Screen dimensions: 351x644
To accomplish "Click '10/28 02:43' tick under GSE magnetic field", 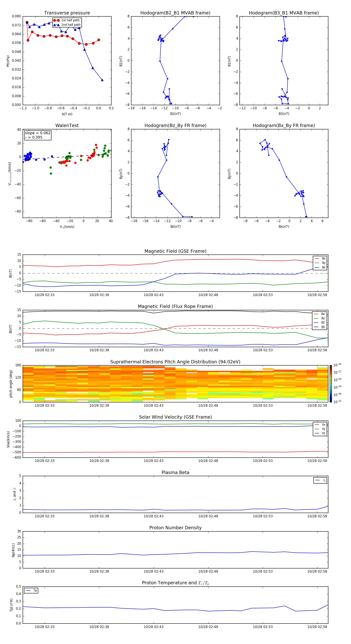I will pos(153,295).
